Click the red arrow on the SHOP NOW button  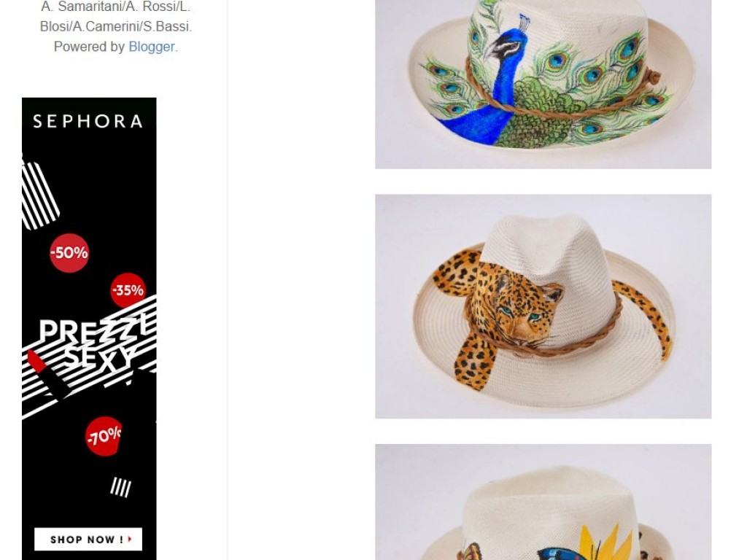130,539
